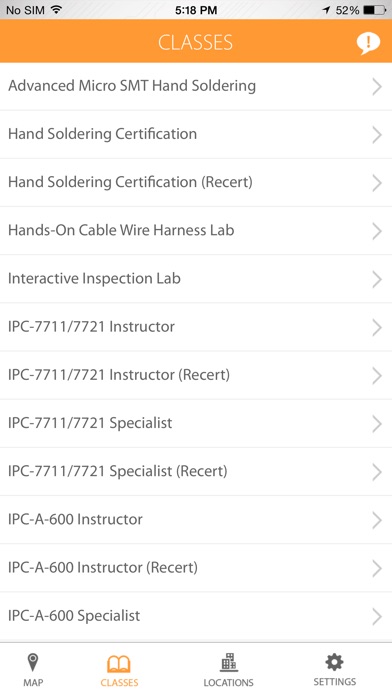Open the Locations building icon

coord(229,662)
